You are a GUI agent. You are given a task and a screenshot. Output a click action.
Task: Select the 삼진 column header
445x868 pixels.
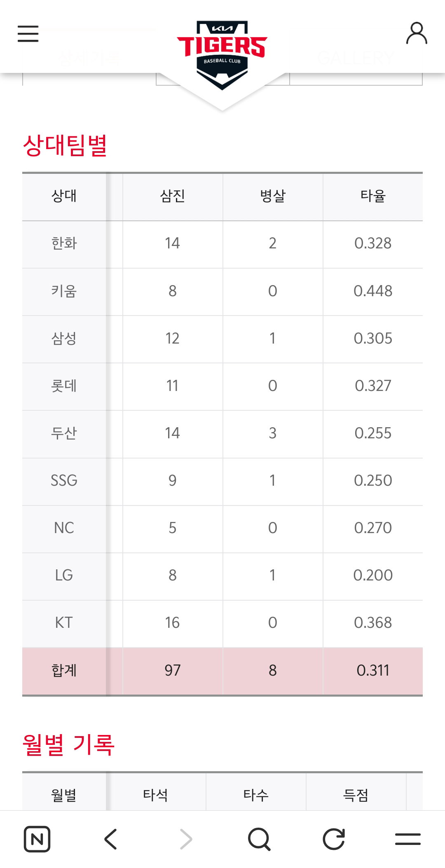(173, 197)
